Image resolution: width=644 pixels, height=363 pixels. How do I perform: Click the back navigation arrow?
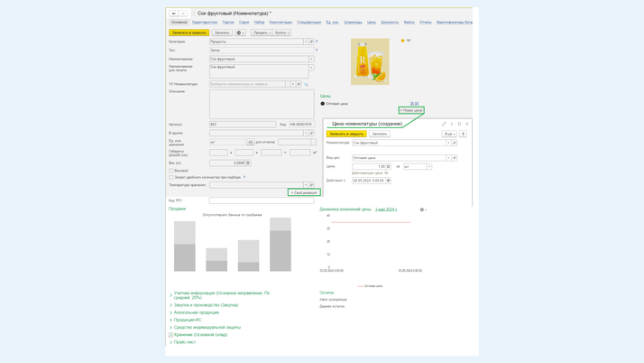pyautogui.click(x=174, y=14)
